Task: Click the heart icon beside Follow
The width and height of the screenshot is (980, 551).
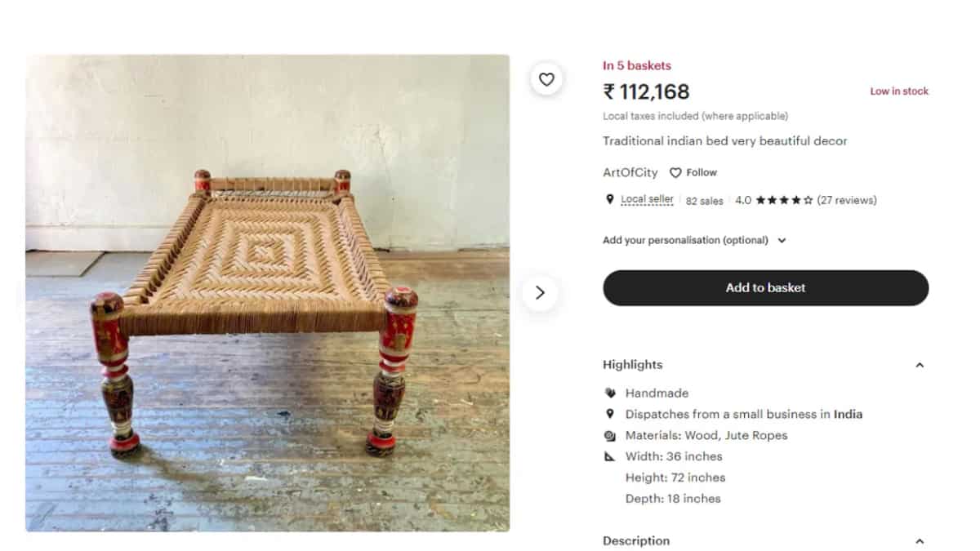Action: pos(675,172)
